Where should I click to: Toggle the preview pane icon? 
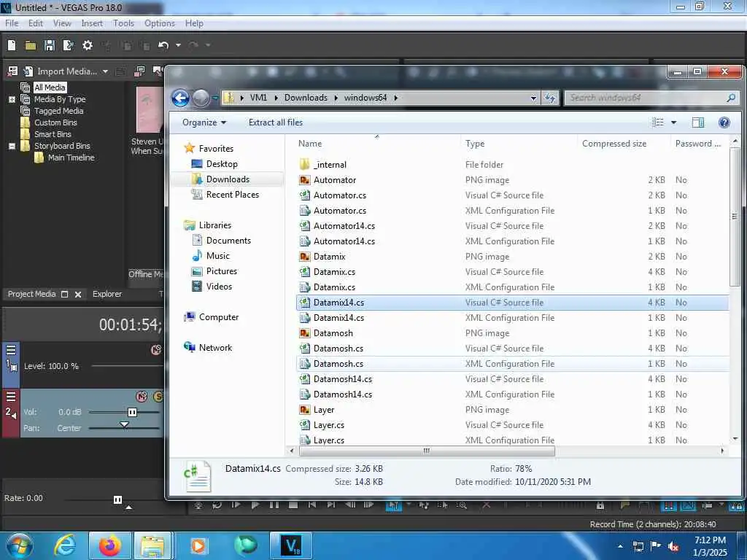(x=698, y=122)
